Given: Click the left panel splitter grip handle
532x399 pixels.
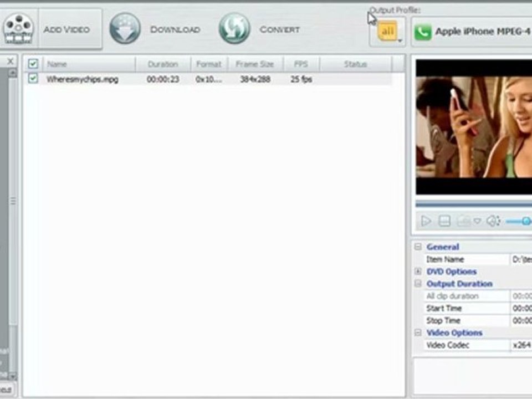Looking at the screenshot, I should pyautogui.click(x=13, y=201).
